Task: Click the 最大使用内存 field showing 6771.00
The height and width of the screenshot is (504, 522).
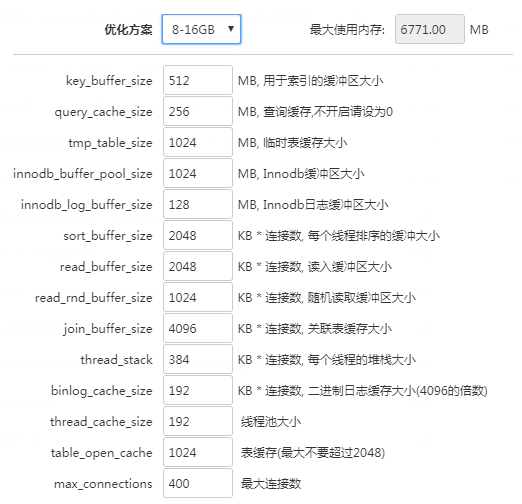Action: click(x=430, y=29)
